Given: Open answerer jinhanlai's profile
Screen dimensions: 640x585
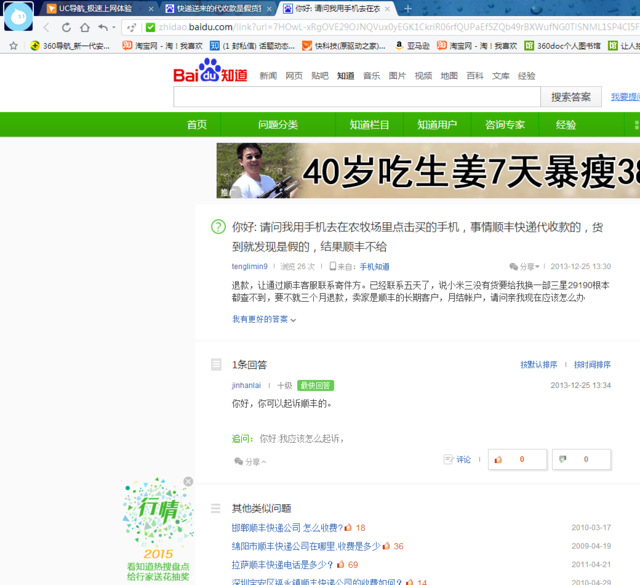Looking at the screenshot, I should 246,385.
